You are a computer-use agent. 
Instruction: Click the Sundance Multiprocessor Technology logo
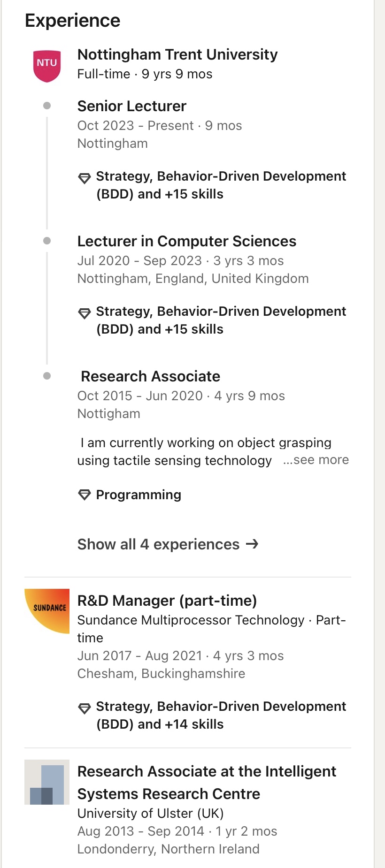(x=47, y=611)
